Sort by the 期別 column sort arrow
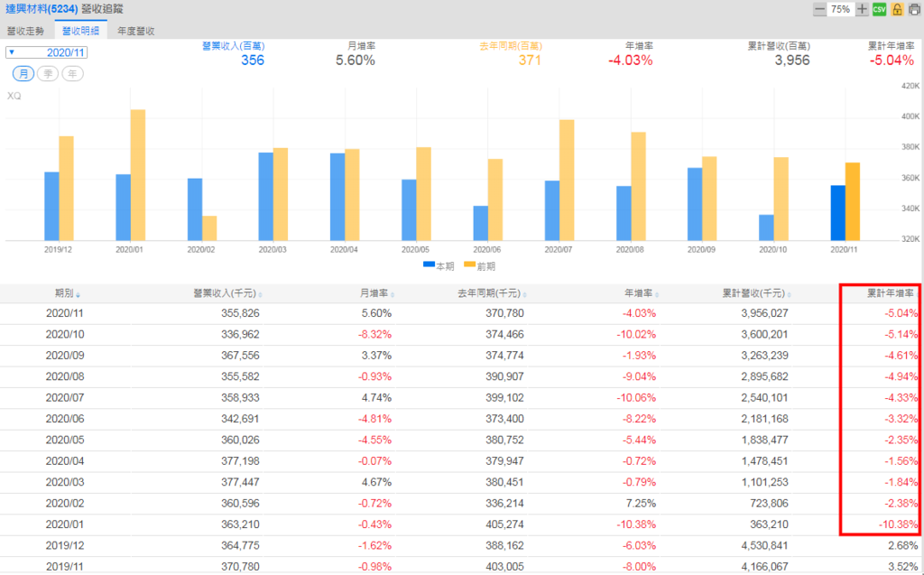Viewport: 924px width, 575px height. click(78, 295)
